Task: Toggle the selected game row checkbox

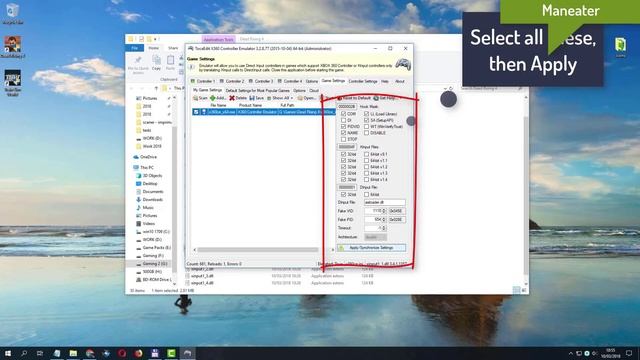Action: coord(196,111)
